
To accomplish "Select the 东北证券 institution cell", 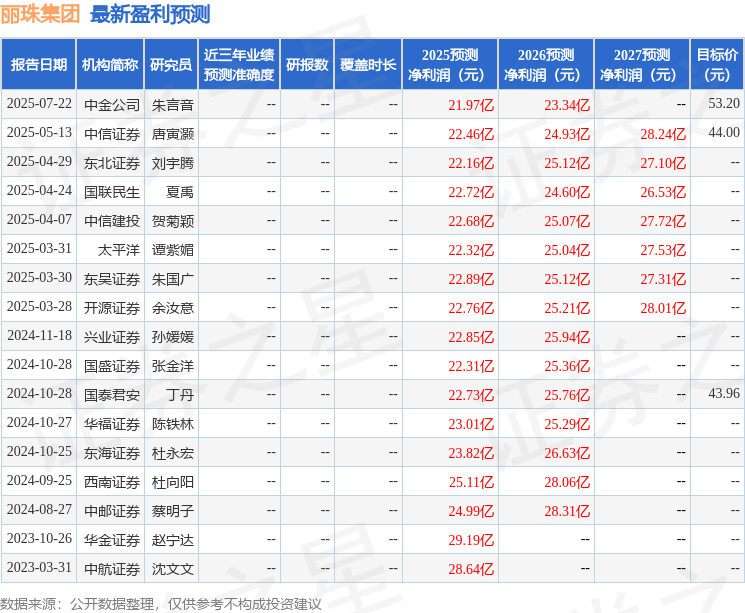I will point(112,163).
